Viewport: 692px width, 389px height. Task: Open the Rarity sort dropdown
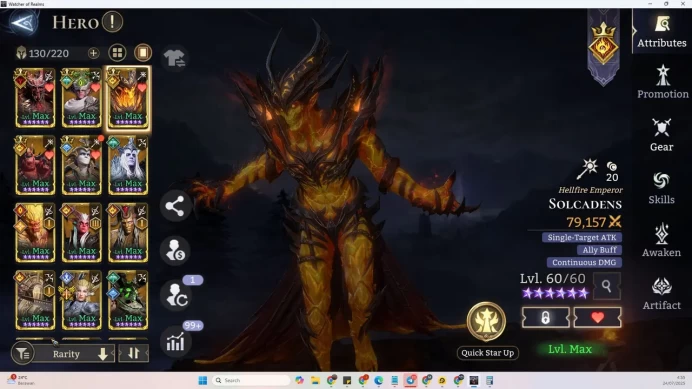pyautogui.click(x=74, y=354)
